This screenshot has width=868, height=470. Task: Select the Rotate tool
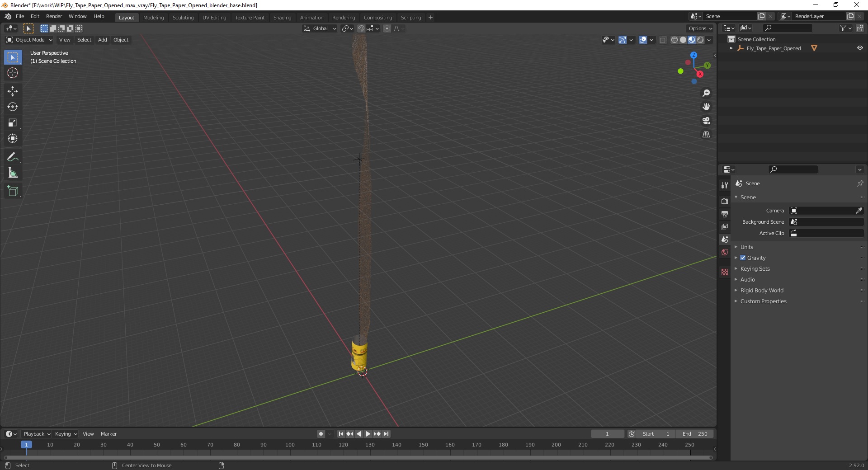pyautogui.click(x=13, y=107)
